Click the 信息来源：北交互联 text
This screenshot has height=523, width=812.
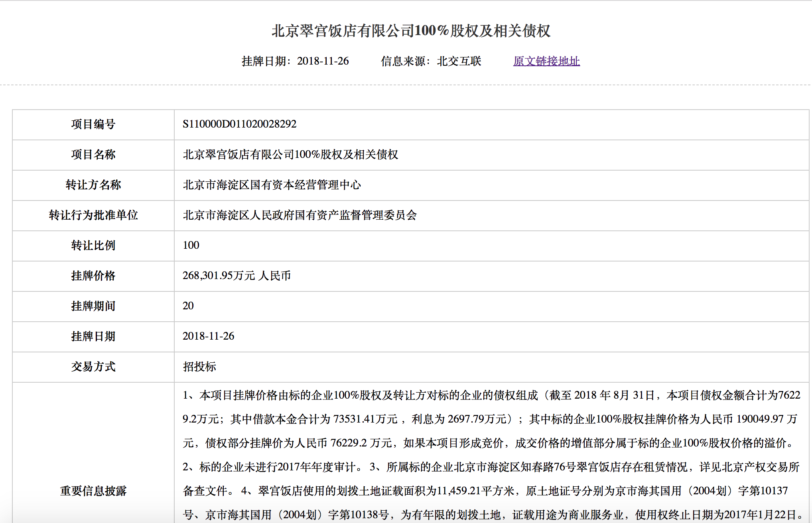click(431, 61)
